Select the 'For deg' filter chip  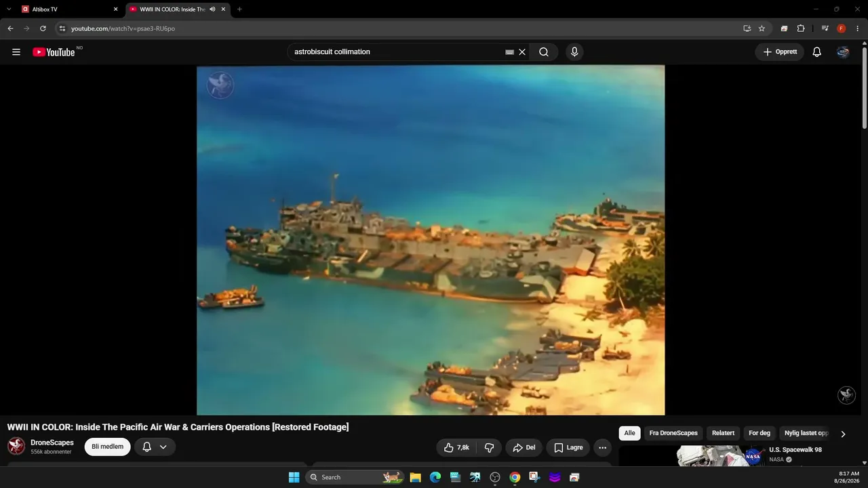point(759,433)
